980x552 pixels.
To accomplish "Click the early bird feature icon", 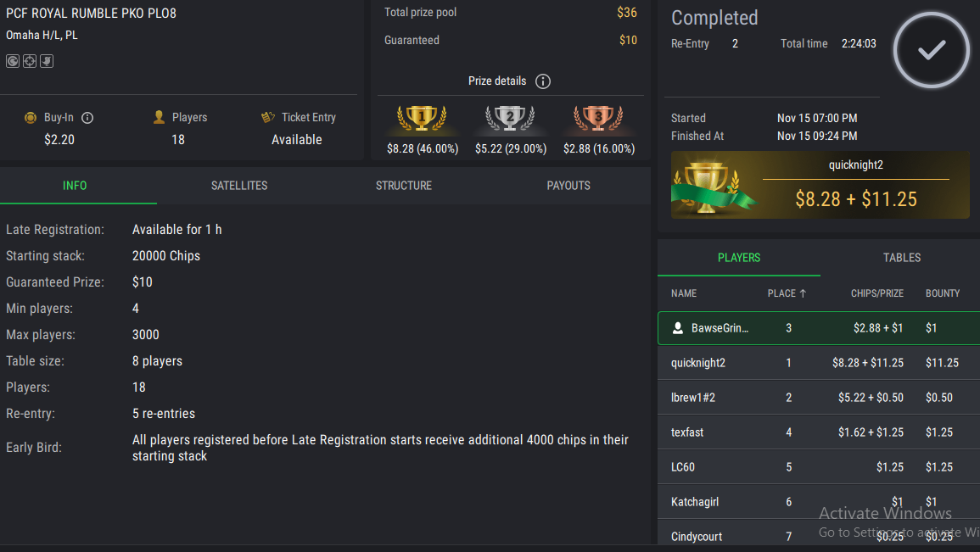I will pos(47,61).
